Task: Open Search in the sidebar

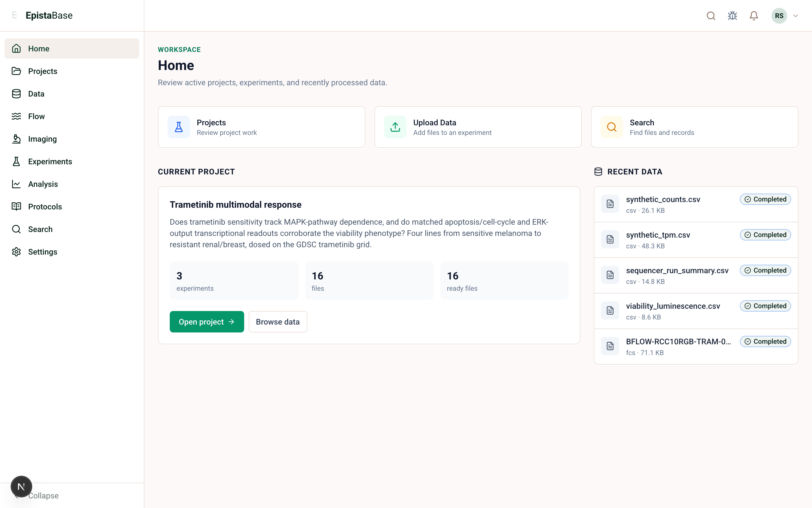Action: point(72,229)
